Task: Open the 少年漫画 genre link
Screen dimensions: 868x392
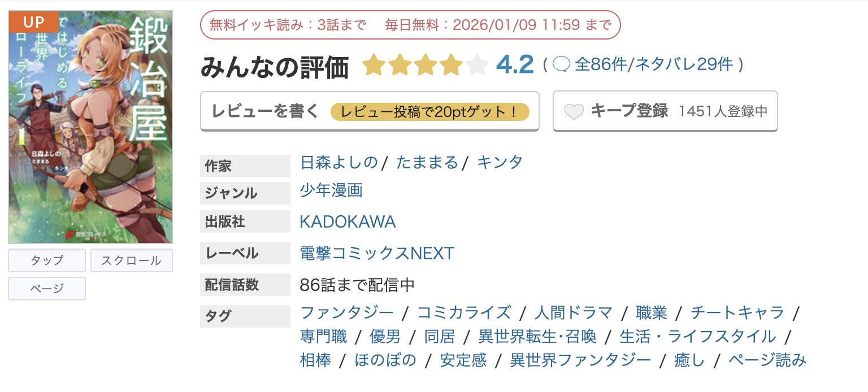Action: click(331, 191)
